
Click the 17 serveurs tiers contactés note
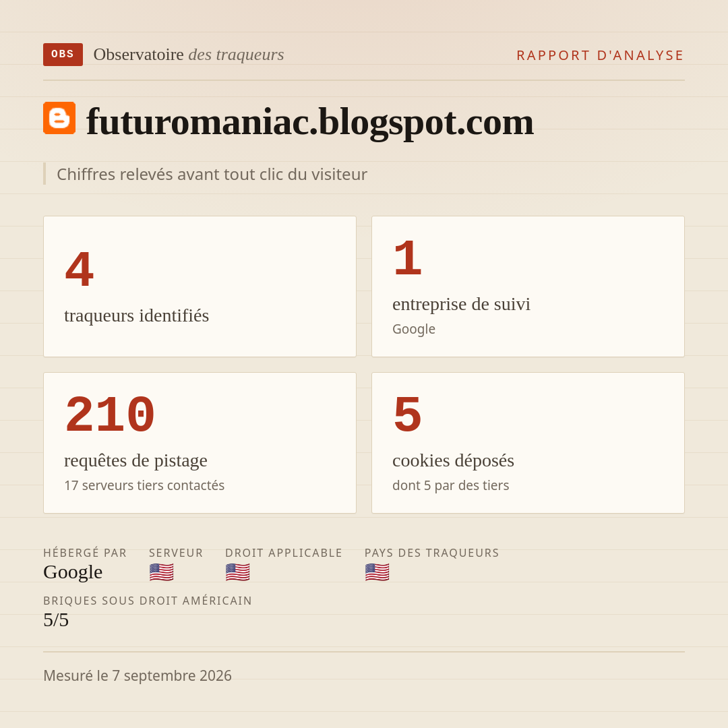(x=144, y=485)
